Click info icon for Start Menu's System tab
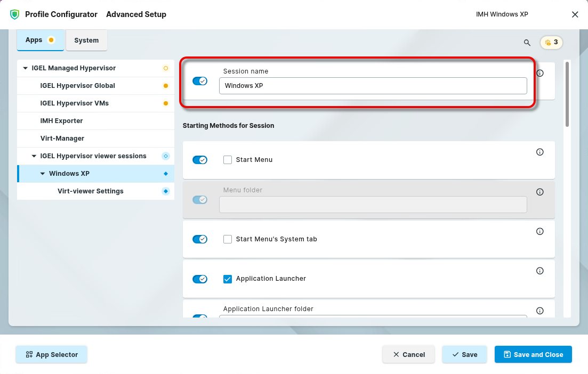 pyautogui.click(x=539, y=231)
